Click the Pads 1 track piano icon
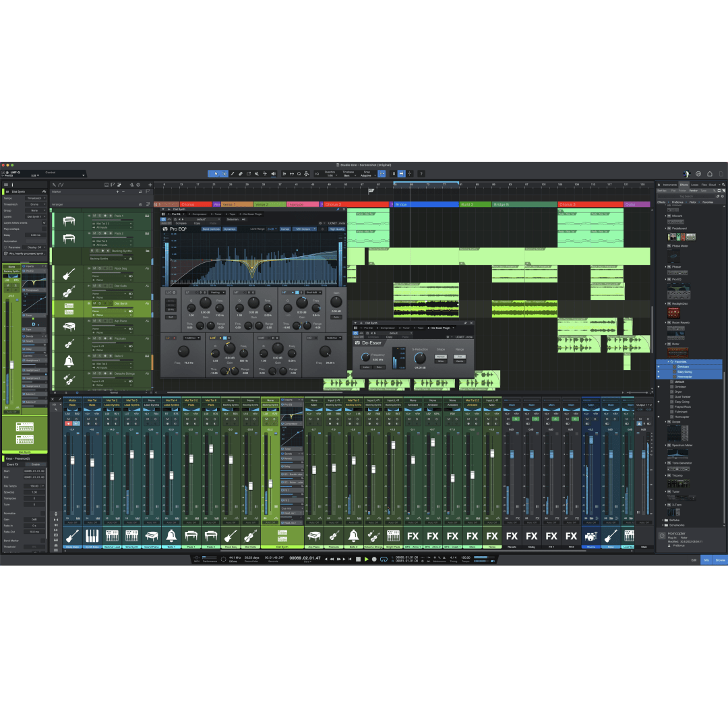 click(69, 221)
